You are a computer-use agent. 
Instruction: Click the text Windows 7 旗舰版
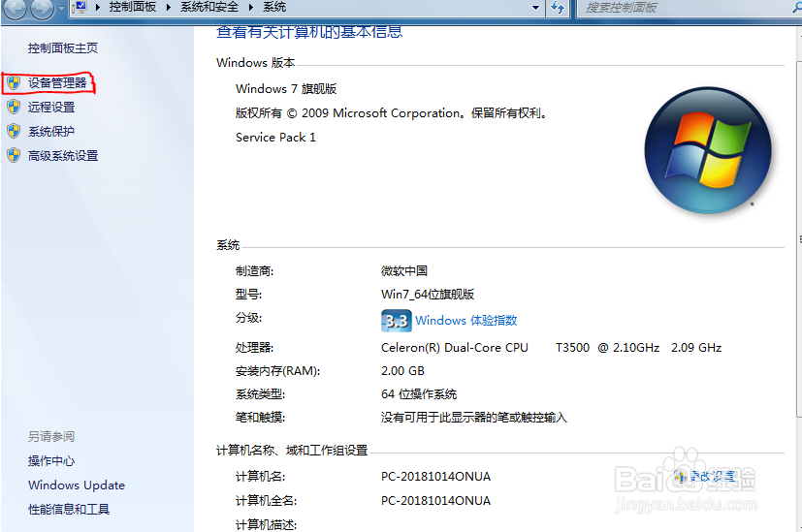(286, 89)
